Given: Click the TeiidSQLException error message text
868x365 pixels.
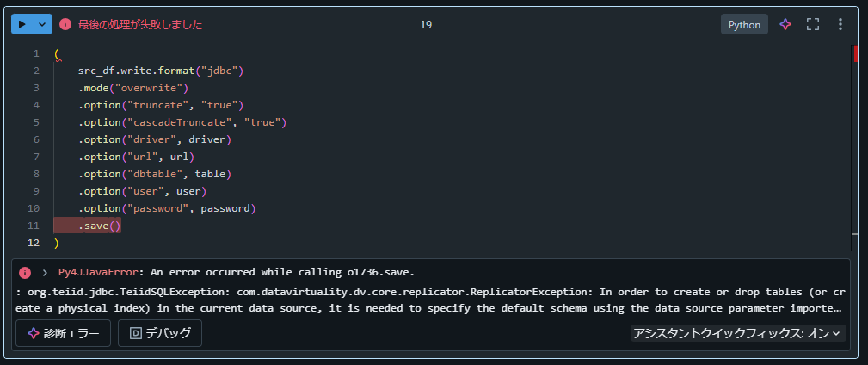Looking at the screenshot, I should coord(431,300).
